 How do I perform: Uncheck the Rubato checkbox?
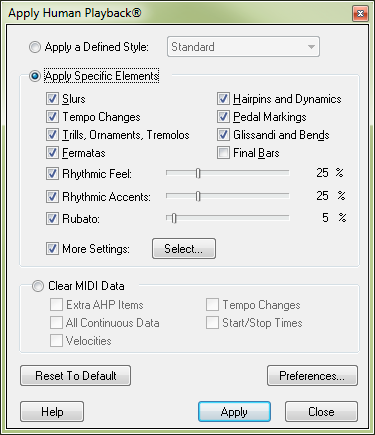(52, 219)
